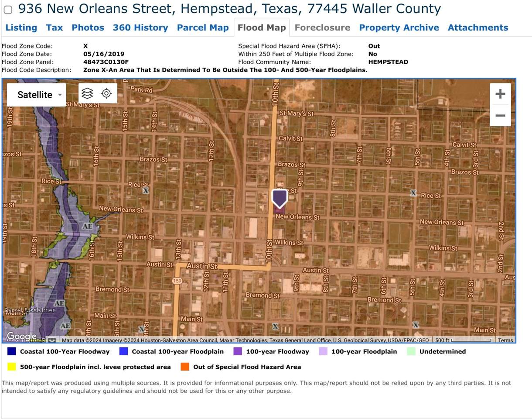This screenshot has width=532, height=419.
Task: Click the purple property marker pin
Action: pos(280,199)
